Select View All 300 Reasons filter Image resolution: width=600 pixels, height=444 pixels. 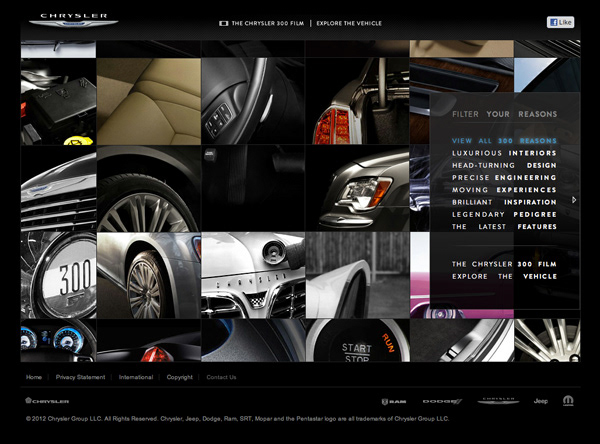point(504,141)
